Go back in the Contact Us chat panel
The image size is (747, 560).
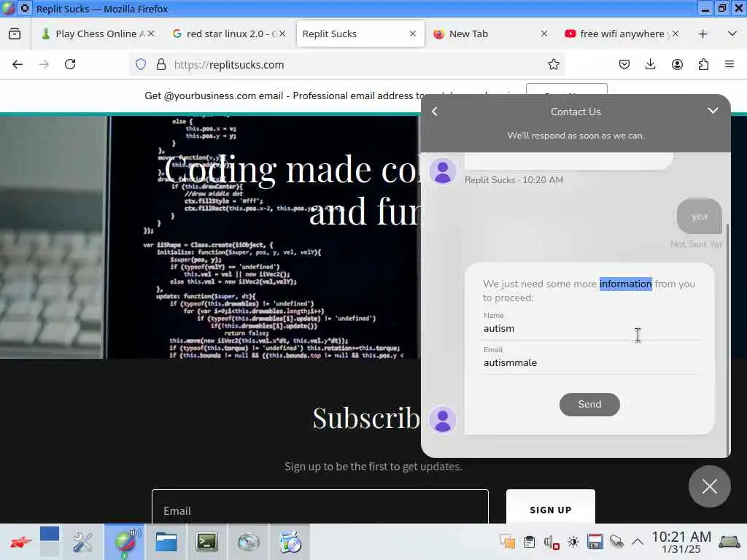point(435,112)
